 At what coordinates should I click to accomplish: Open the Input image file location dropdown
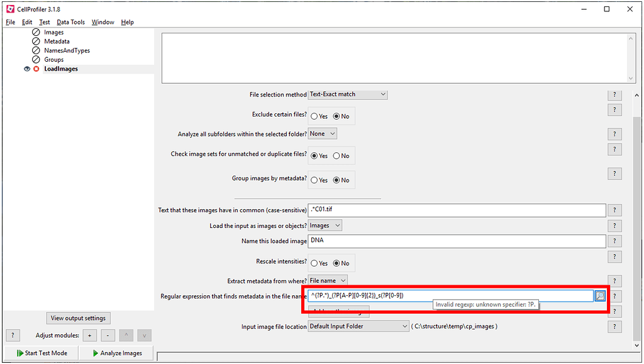tap(357, 326)
